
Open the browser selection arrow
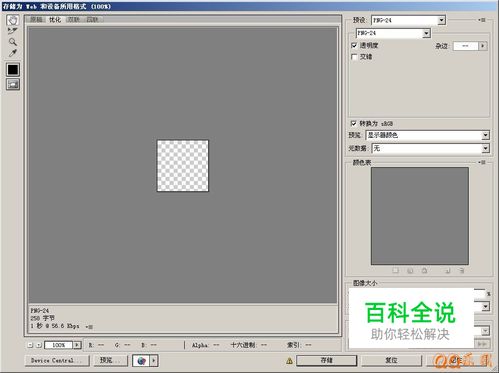[x=154, y=360]
